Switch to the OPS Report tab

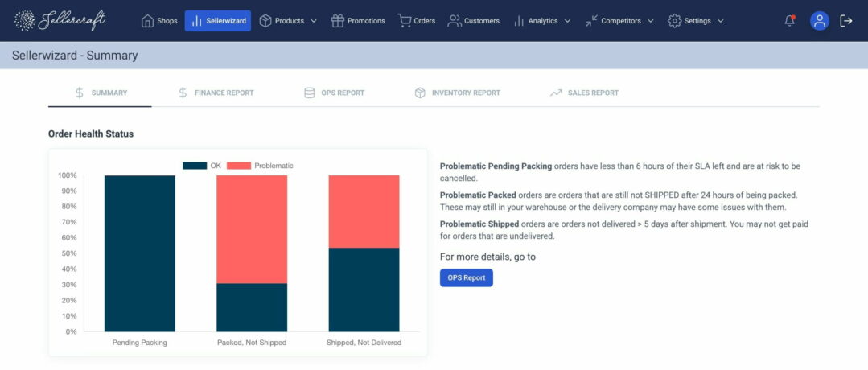coord(335,92)
